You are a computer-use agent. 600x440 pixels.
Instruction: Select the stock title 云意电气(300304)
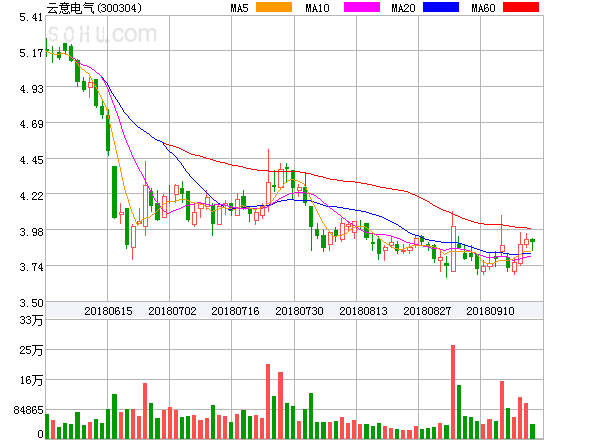pos(94,8)
